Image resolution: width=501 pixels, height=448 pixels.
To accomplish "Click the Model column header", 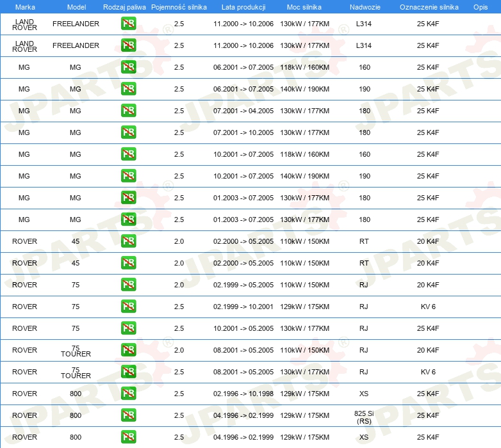I will click(76, 7).
